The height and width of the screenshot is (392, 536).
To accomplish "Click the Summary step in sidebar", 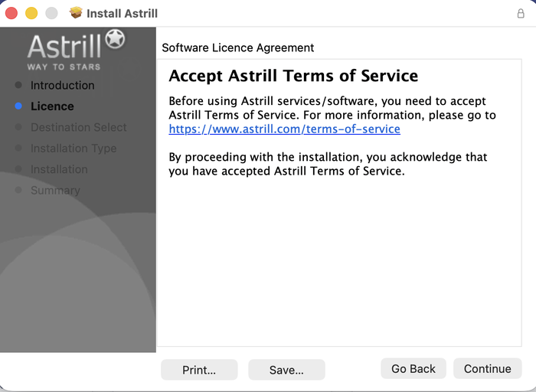I will pyautogui.click(x=55, y=191).
